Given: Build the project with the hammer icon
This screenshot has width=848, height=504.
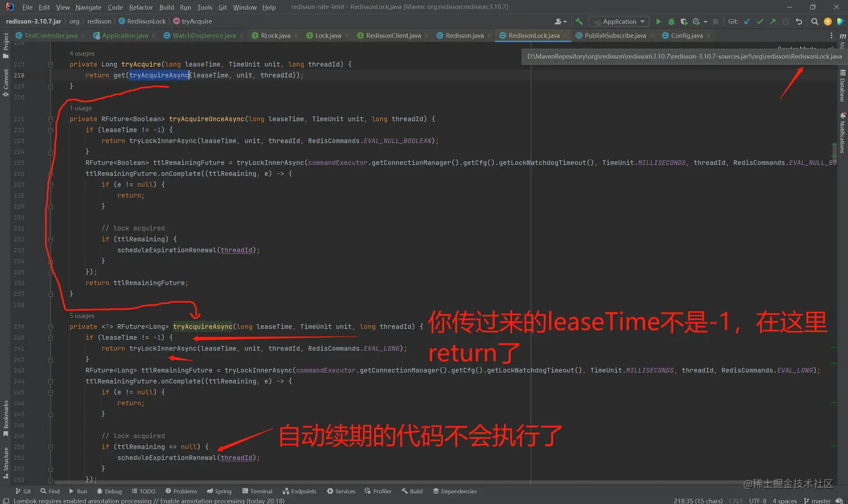Looking at the screenshot, I should (579, 21).
